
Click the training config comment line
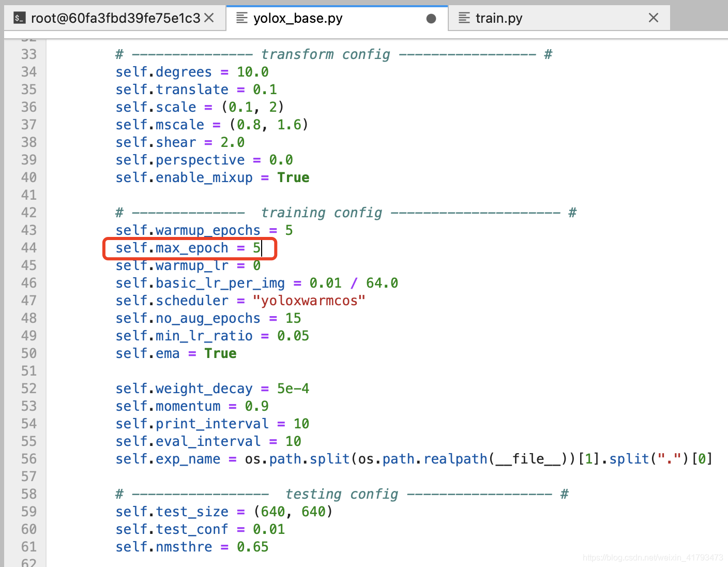346,213
